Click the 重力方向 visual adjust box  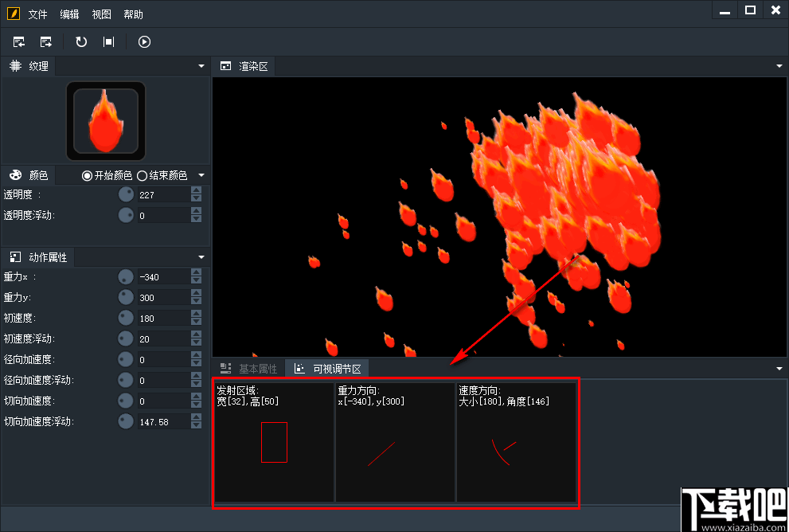tap(395, 443)
